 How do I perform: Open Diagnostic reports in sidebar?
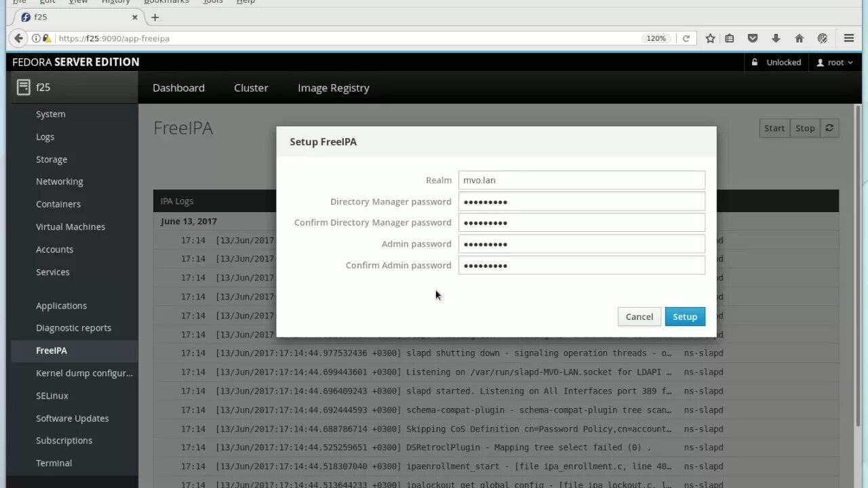click(75, 328)
